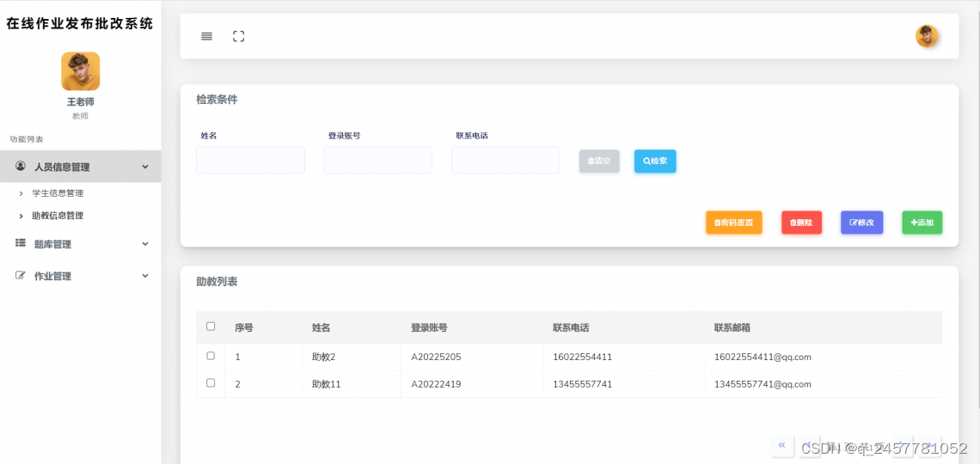Click the fullscreen toggle icon
This screenshot has height=464, width=980.
pyautogui.click(x=239, y=36)
